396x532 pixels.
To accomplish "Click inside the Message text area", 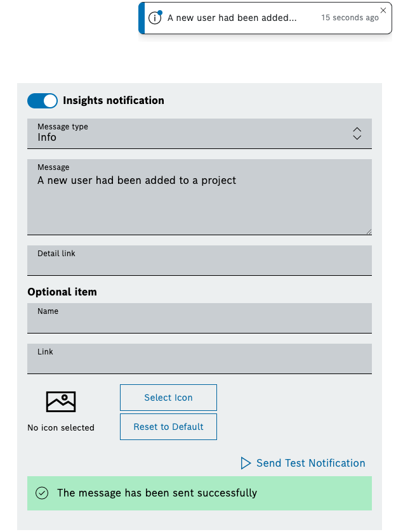I will (x=199, y=203).
